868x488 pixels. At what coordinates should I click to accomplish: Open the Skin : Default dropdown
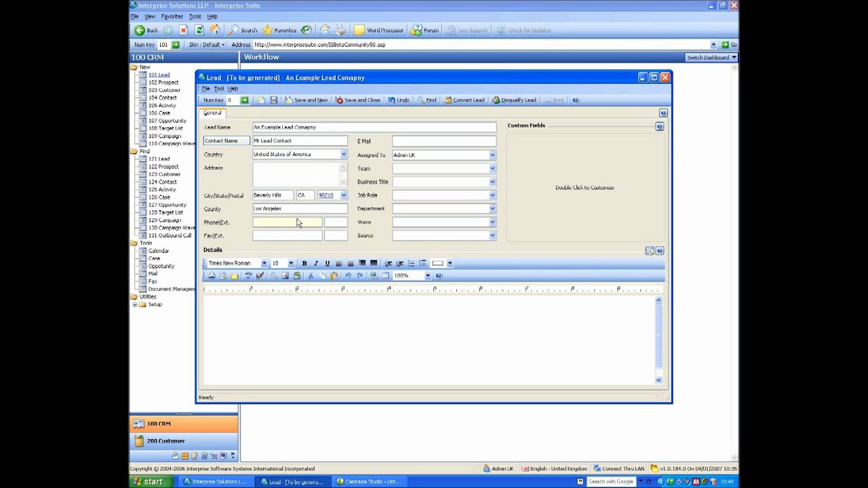coord(206,45)
